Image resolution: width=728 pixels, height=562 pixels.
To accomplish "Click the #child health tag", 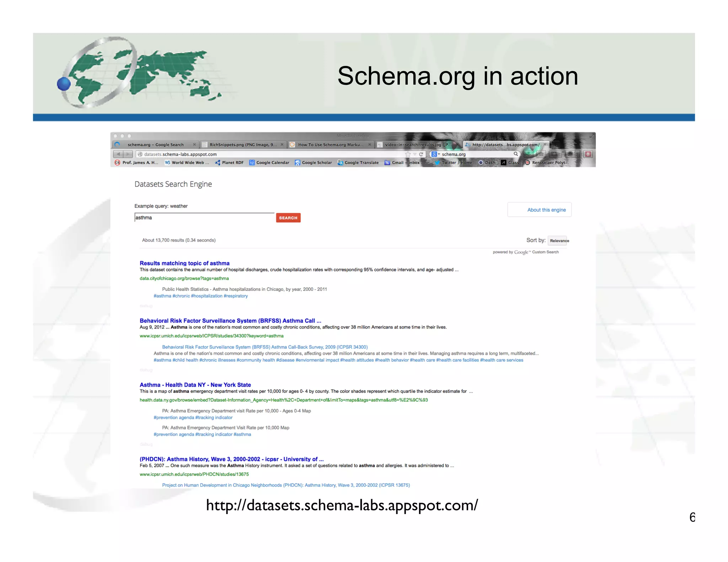I will [x=185, y=360].
